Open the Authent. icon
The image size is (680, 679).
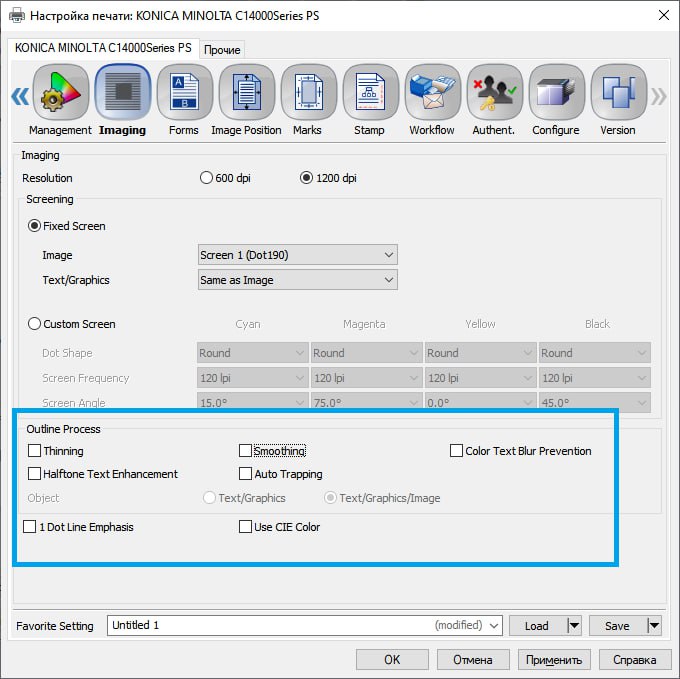click(x=495, y=92)
